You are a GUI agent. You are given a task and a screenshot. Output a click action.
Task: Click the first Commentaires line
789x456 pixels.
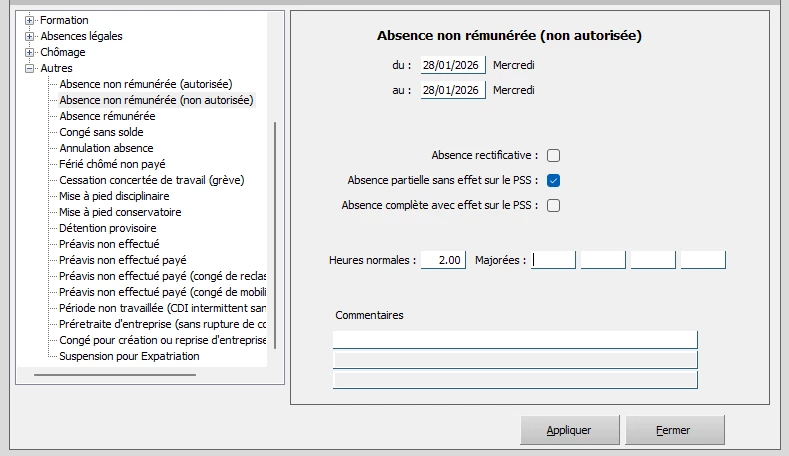click(515, 339)
